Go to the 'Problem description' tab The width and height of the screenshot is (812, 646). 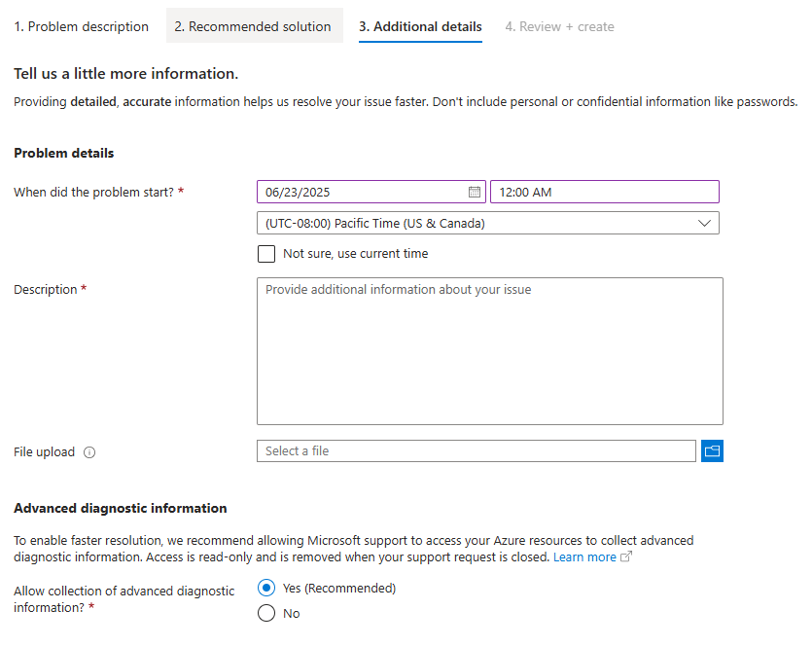(x=82, y=27)
